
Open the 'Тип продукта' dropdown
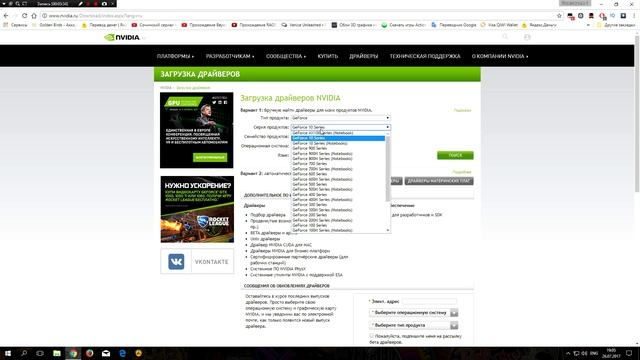[340, 118]
